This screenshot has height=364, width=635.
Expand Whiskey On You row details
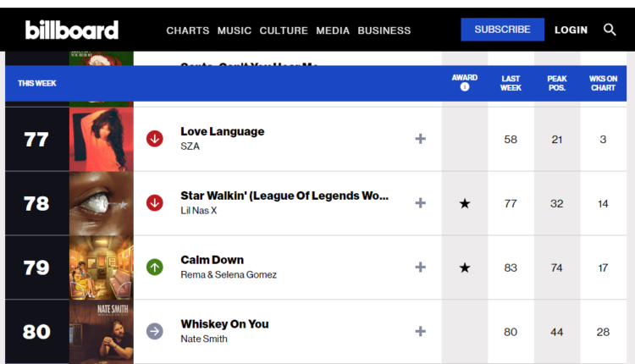click(420, 332)
